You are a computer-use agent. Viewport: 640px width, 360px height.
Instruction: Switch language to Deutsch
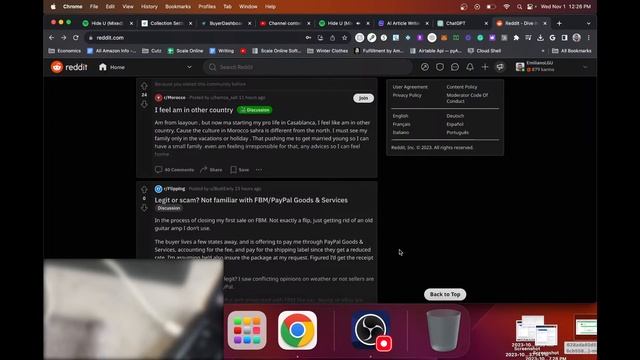coord(455,116)
